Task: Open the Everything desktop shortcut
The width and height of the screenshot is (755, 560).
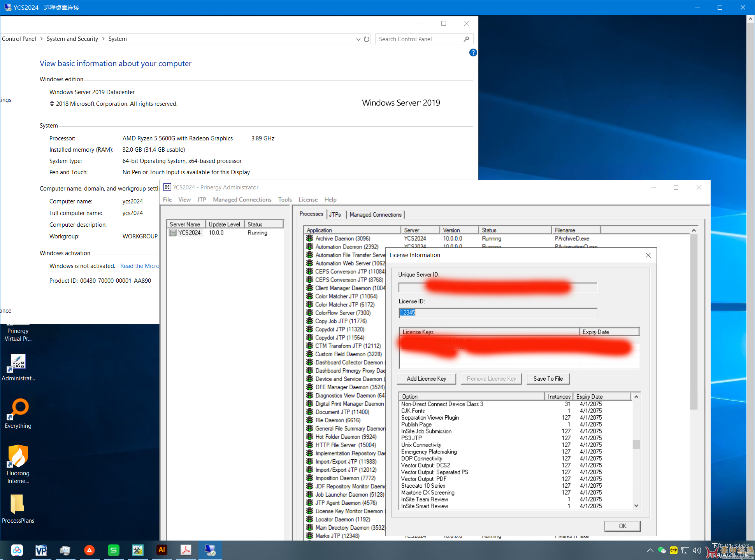Action: pyautogui.click(x=18, y=413)
